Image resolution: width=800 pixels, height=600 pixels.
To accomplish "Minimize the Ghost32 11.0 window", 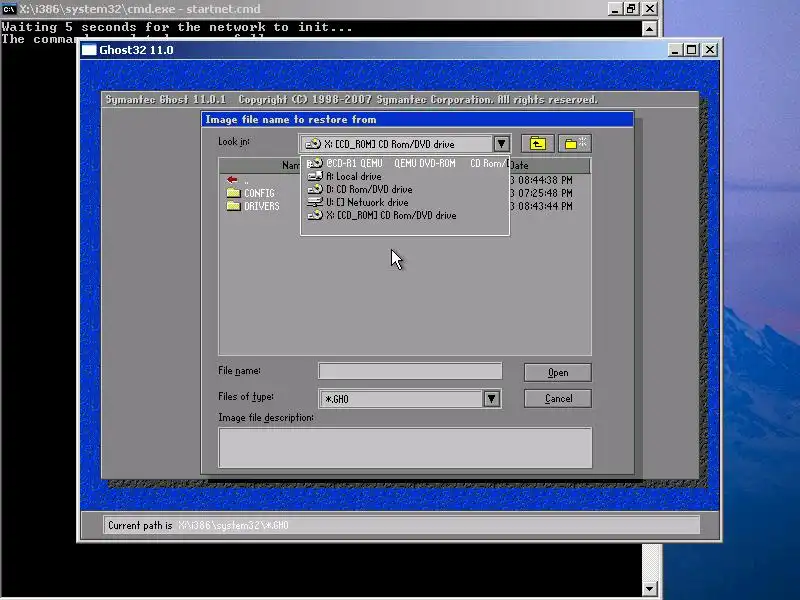I will pos(675,50).
